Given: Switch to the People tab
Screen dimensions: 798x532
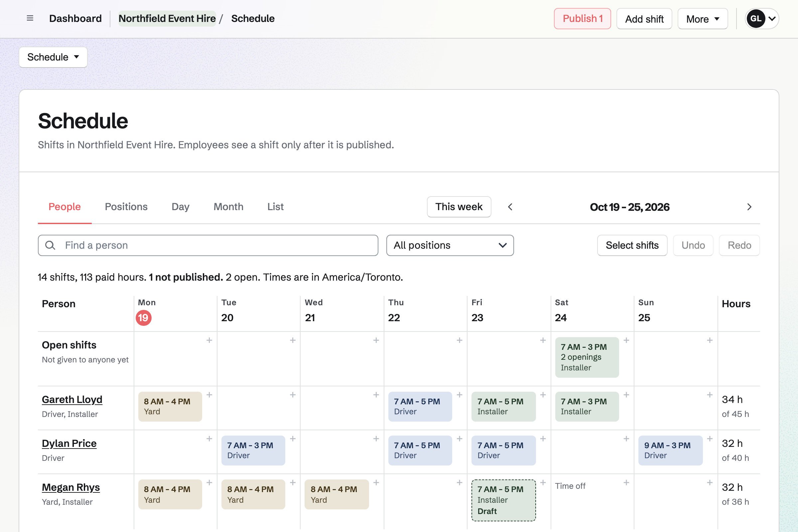Looking at the screenshot, I should click(x=65, y=207).
